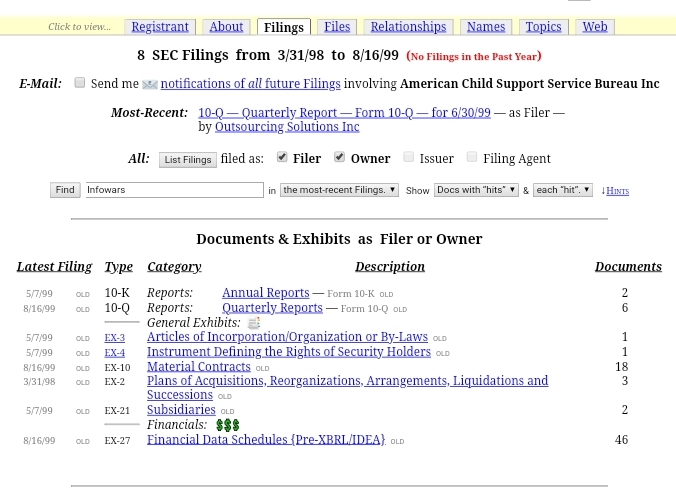Click the document count 46
This screenshot has width=676, height=488.
621,440
